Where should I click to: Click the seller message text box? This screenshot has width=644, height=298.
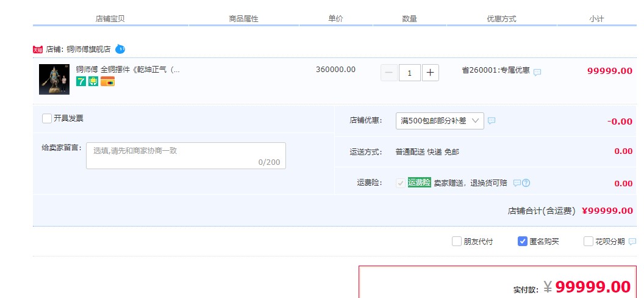(x=185, y=156)
